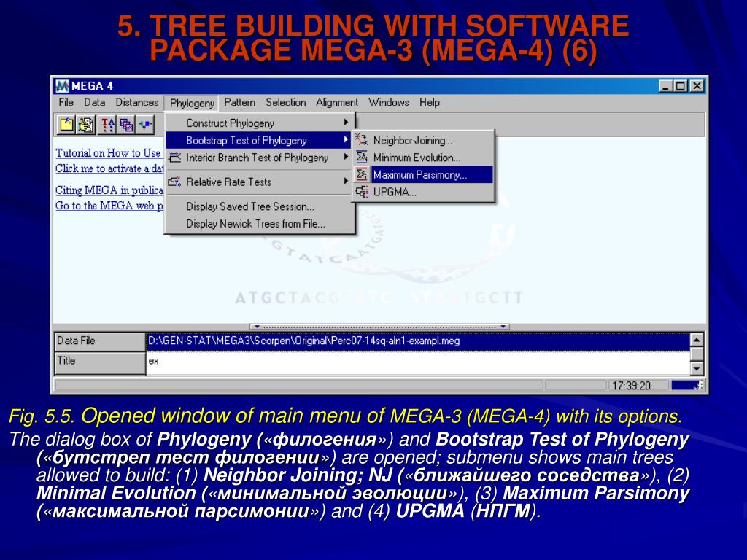Click the hand-on-document toolbar icon
The height and width of the screenshot is (560, 747).
tap(86, 125)
